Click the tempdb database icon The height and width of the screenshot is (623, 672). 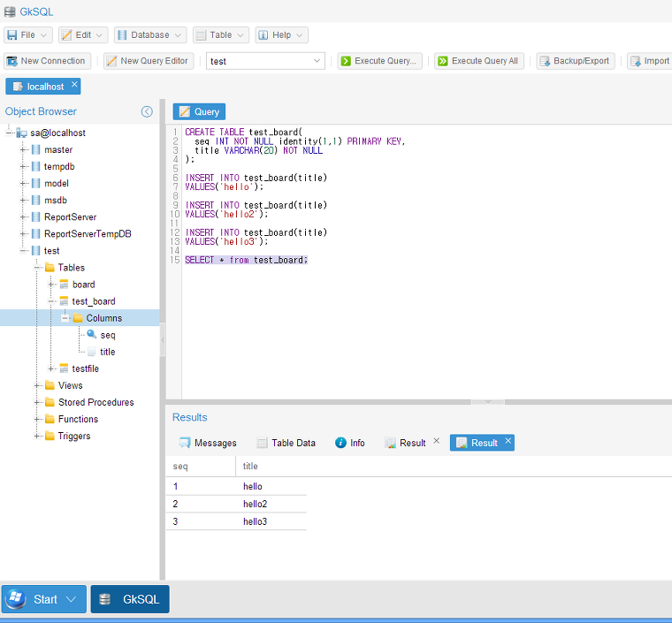(x=36, y=166)
